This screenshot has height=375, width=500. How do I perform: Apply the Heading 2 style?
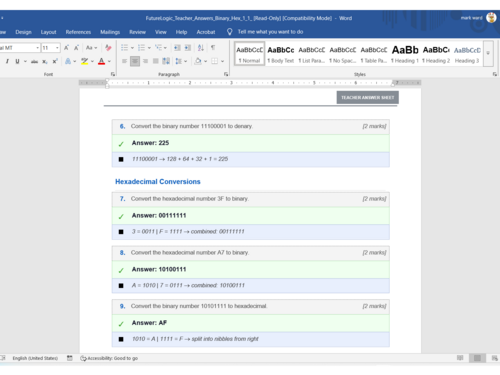tap(436, 54)
